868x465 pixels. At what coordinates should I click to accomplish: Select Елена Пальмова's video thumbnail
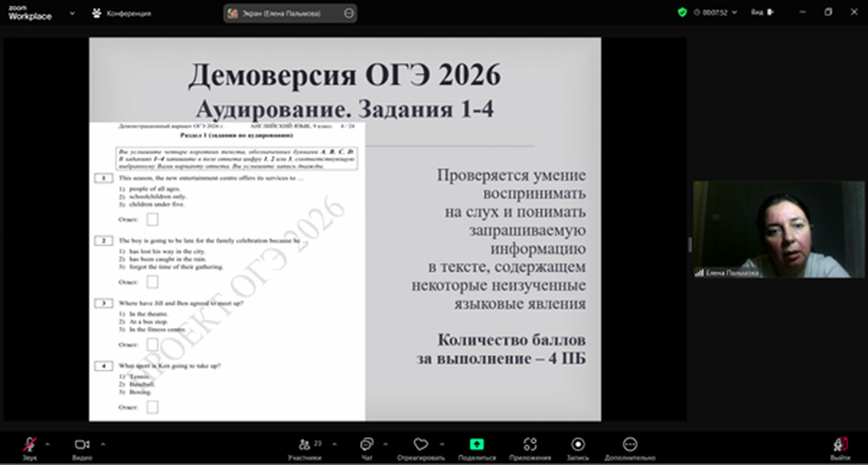pos(779,229)
